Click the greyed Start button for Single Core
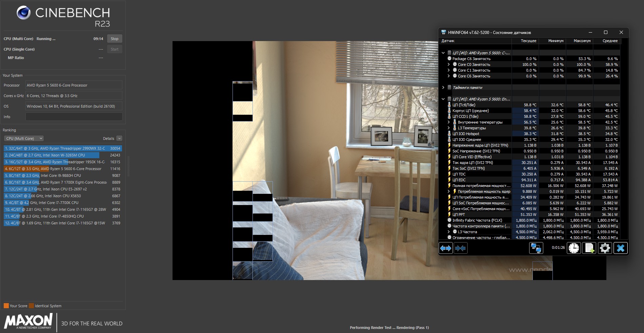This screenshot has height=333, width=644. coord(115,49)
